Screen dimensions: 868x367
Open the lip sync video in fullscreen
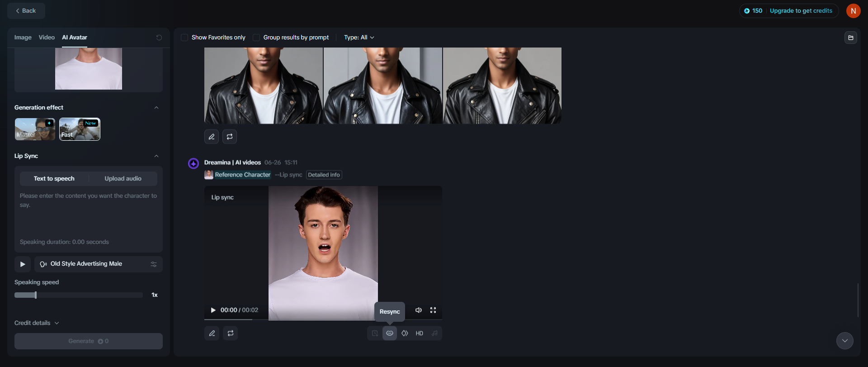pyautogui.click(x=433, y=310)
